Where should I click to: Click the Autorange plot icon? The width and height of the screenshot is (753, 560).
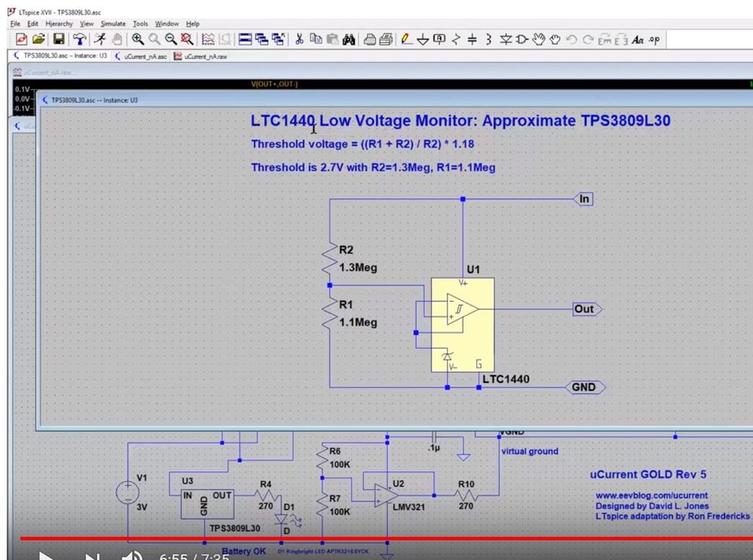coord(208,40)
